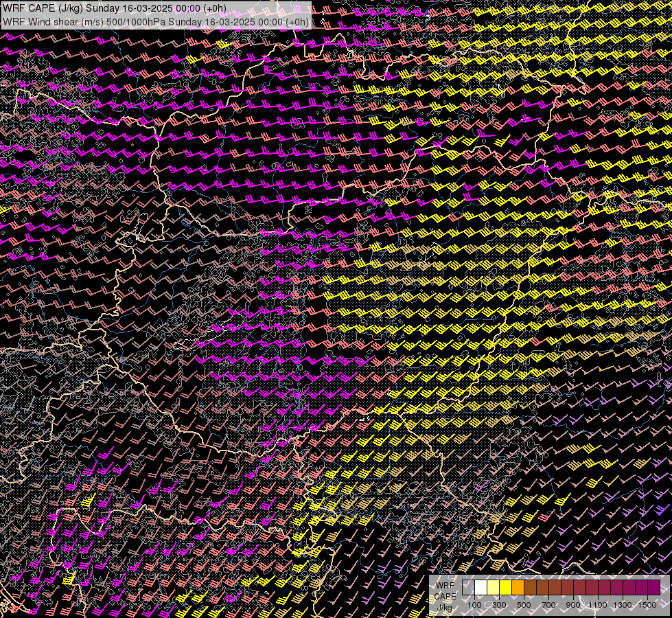Screen dimensions: 672x618
Task: Pick the bright yellow CAPE legend swatch
Action: [506, 587]
